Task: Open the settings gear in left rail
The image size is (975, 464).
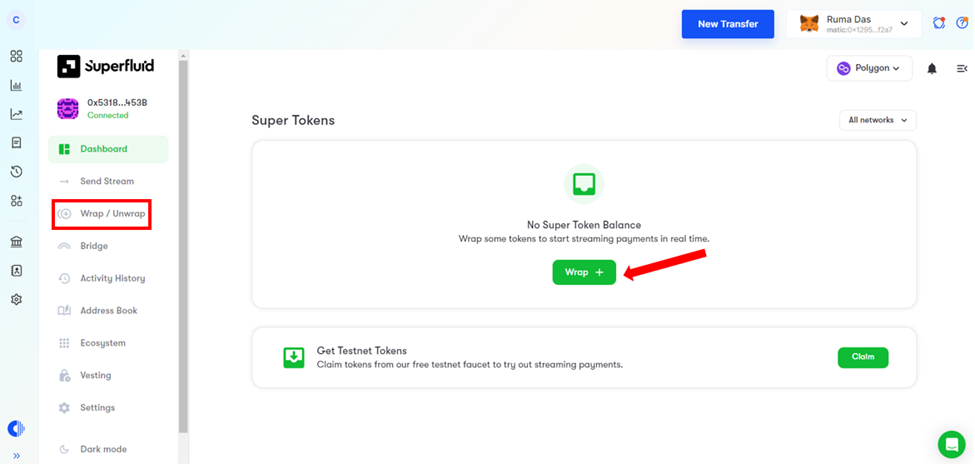Action: pos(16,300)
